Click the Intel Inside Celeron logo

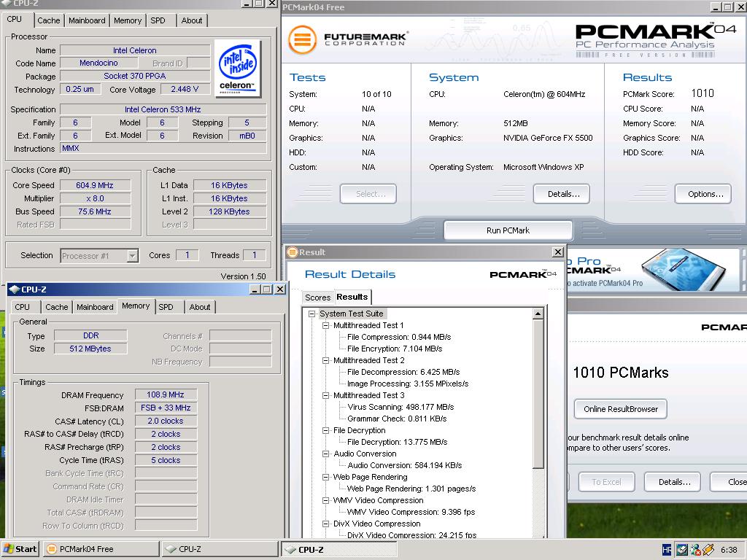(x=238, y=69)
